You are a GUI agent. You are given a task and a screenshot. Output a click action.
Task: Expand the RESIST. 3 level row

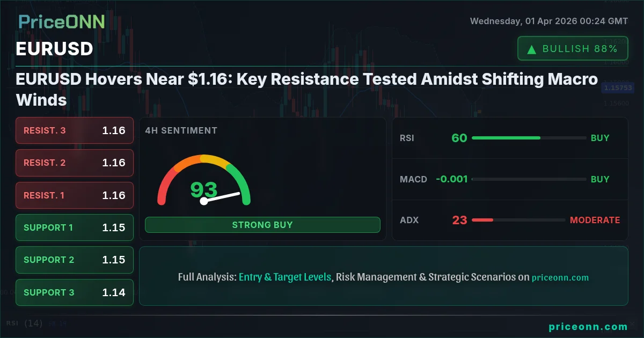[74, 130]
